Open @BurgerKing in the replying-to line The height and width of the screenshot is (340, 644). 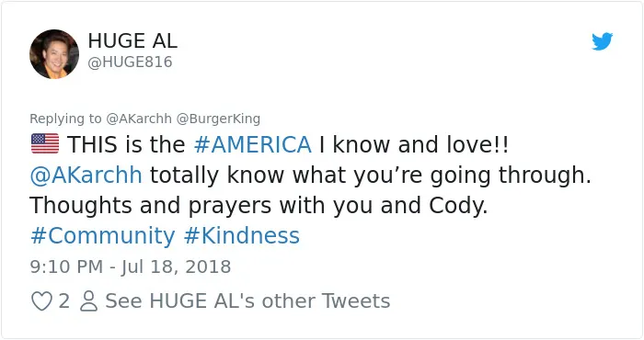218,119
